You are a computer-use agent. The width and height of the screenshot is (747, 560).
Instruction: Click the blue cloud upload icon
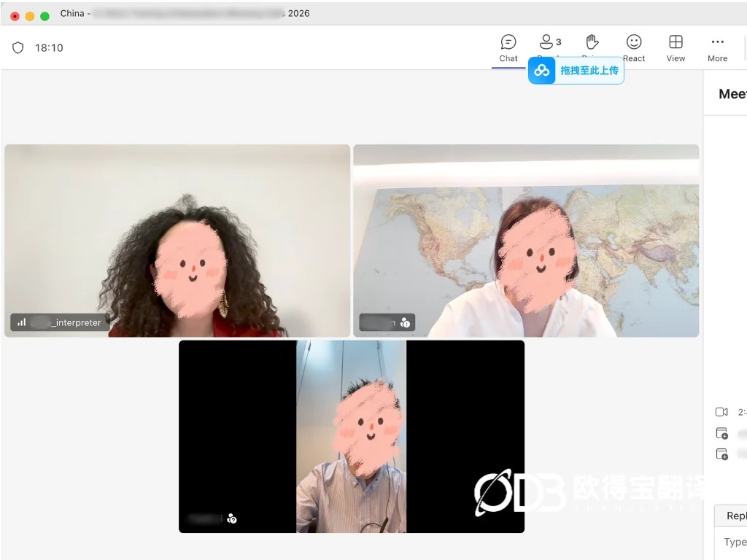click(542, 71)
